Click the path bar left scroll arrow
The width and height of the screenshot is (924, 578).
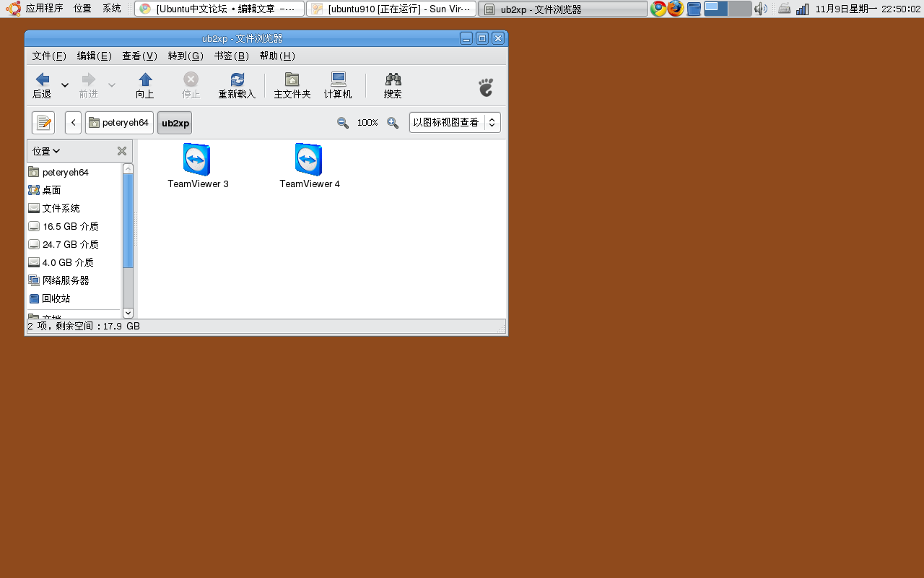click(x=73, y=123)
